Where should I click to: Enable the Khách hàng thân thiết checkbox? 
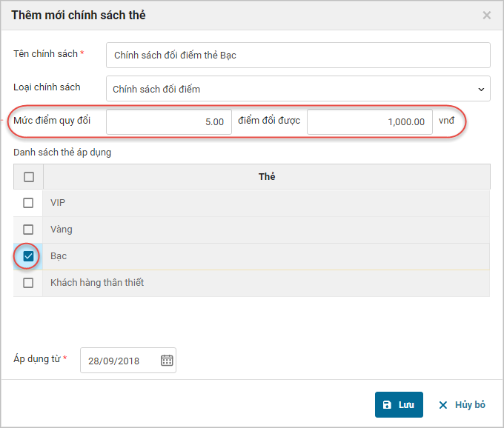(28, 283)
